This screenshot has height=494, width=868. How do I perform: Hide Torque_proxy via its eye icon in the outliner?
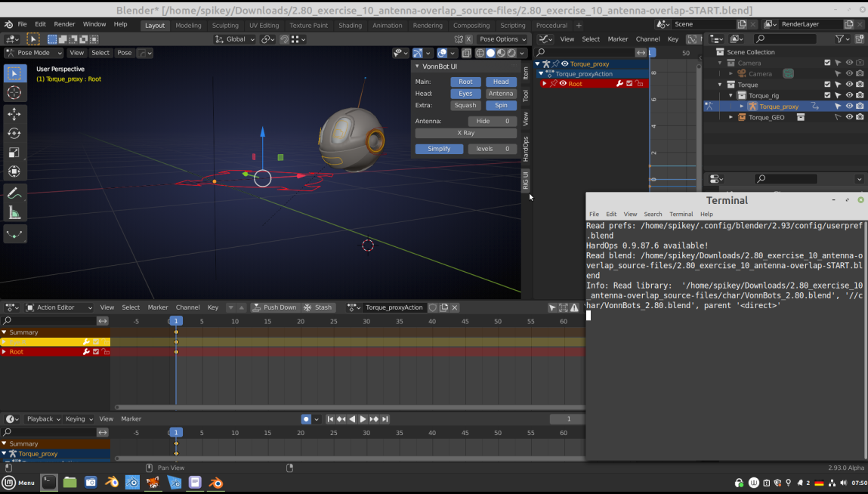(849, 107)
